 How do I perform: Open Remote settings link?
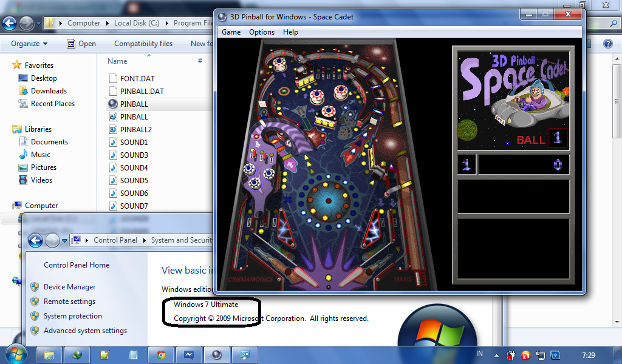click(x=69, y=302)
